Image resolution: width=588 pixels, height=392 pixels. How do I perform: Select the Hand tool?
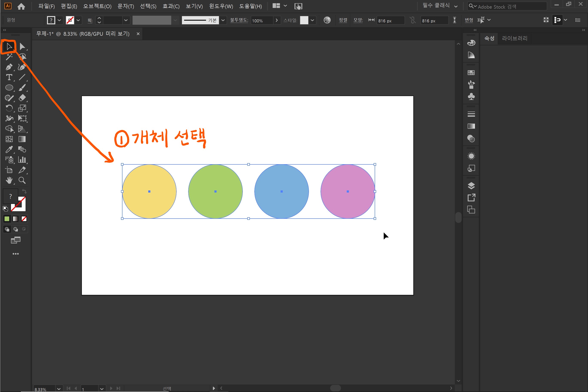tap(9, 181)
